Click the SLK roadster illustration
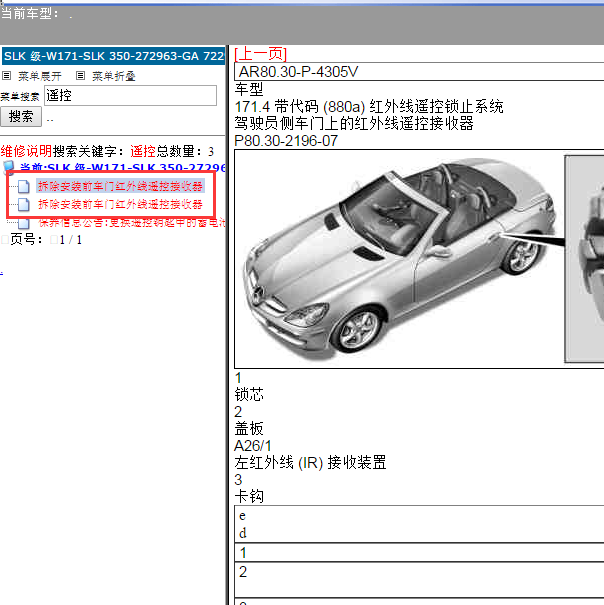Image resolution: width=604 pixels, height=605 pixels. 401,259
